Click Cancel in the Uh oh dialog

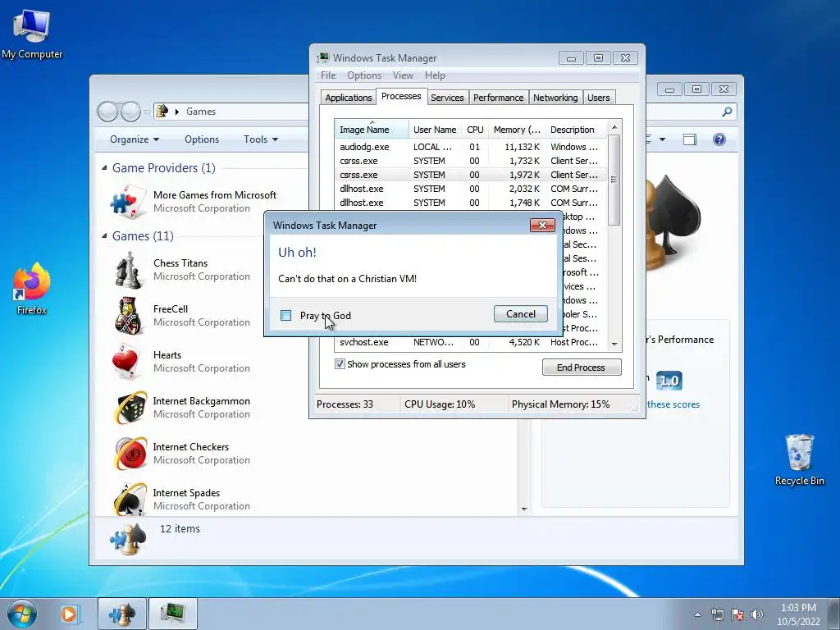(x=521, y=314)
